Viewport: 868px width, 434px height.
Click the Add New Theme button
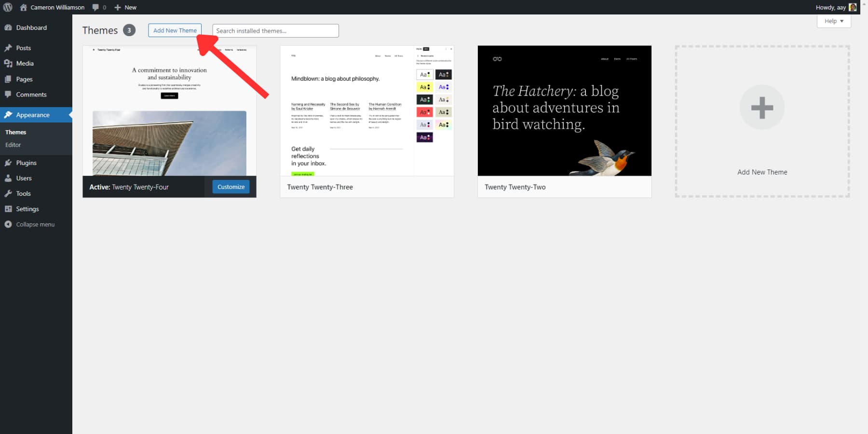(x=175, y=30)
